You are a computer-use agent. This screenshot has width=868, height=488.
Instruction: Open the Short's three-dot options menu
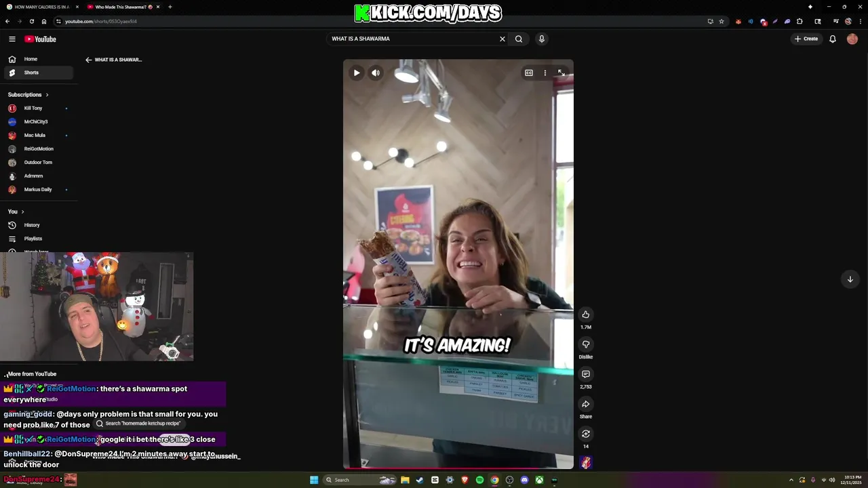click(545, 73)
